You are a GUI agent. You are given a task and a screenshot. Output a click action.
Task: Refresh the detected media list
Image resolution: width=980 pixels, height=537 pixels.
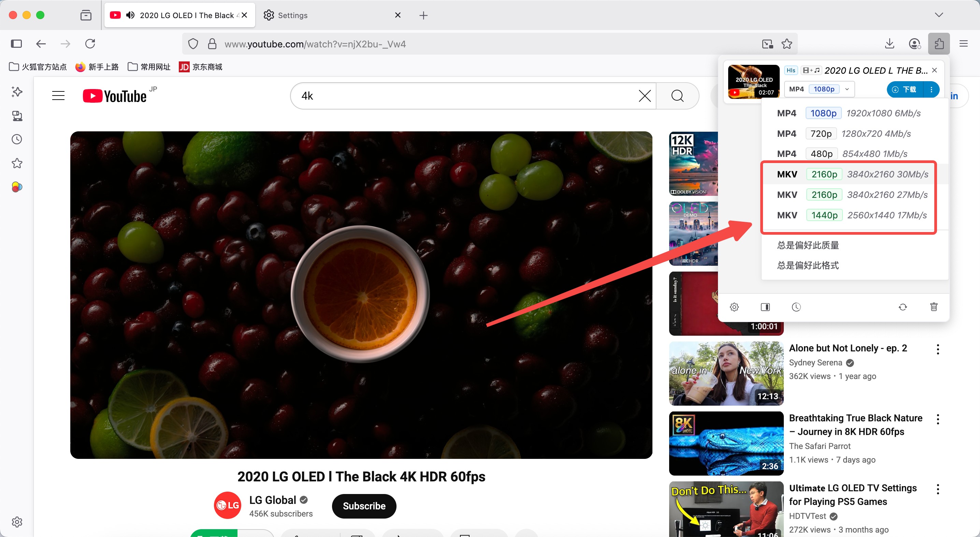click(x=903, y=307)
